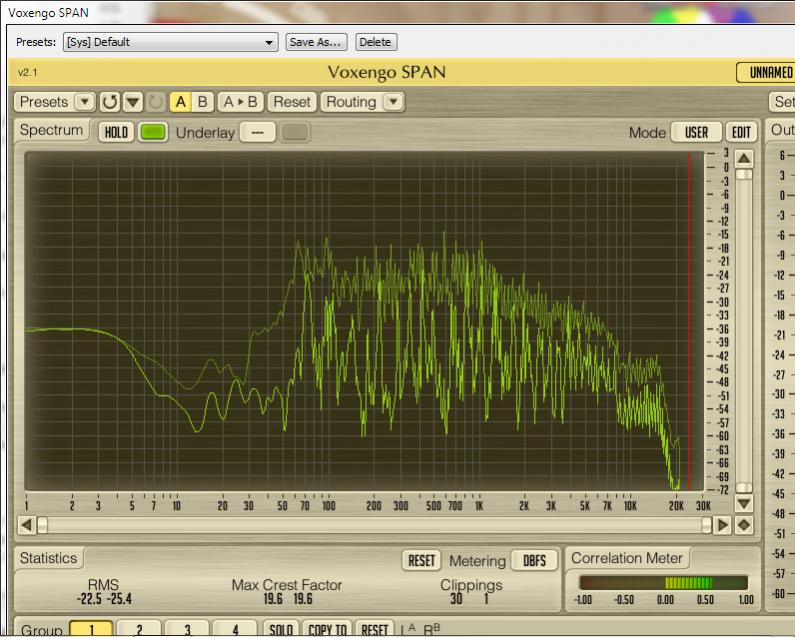The width and height of the screenshot is (795, 637).
Task: Click the v2.1 version label
Action: pyautogui.click(x=27, y=73)
